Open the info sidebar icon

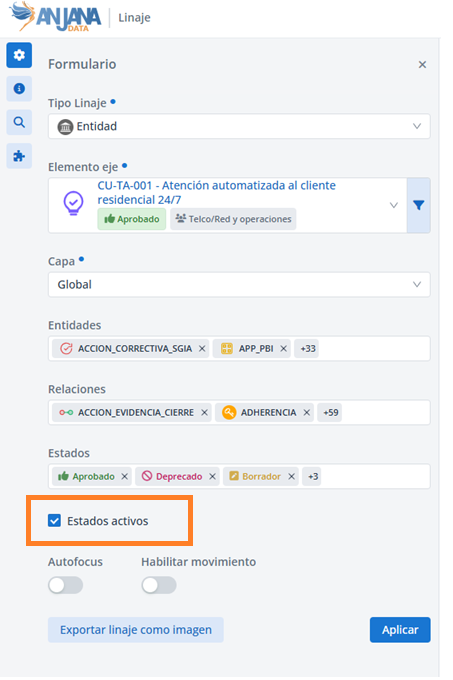(19, 88)
